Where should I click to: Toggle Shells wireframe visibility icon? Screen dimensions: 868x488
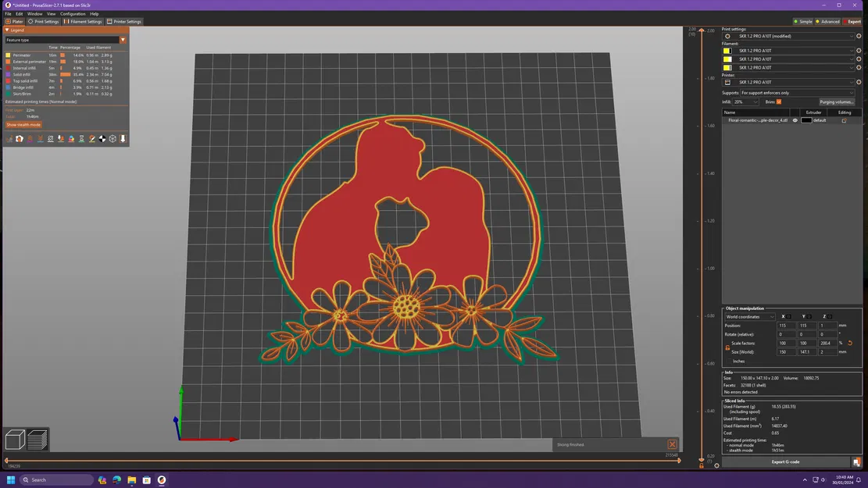click(x=113, y=139)
